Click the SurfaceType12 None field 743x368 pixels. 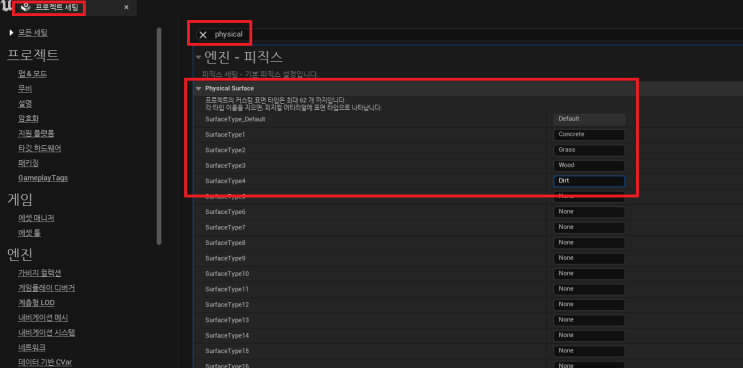(x=589, y=305)
